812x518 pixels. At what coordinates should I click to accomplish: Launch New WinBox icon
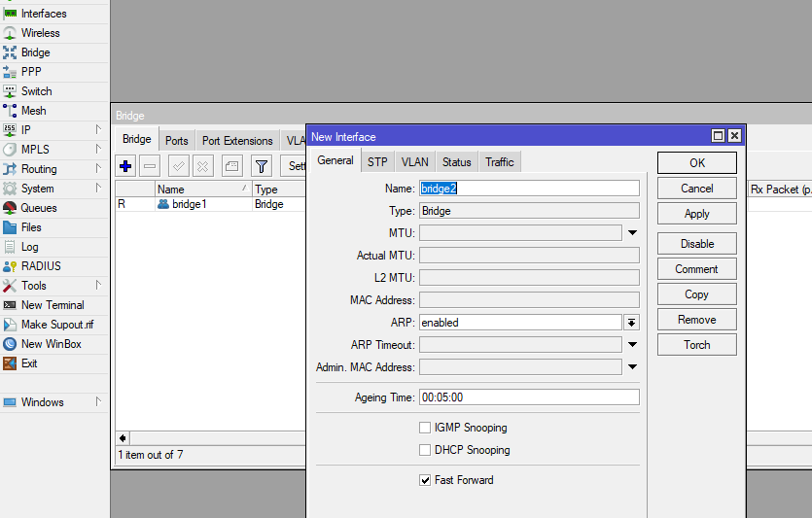(10, 344)
